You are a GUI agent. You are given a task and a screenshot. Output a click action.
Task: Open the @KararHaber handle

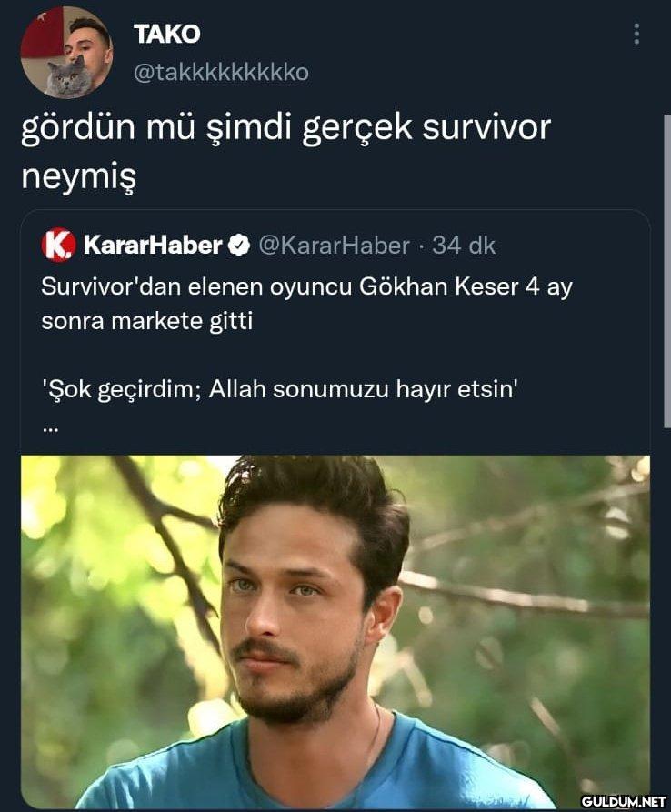point(334,246)
